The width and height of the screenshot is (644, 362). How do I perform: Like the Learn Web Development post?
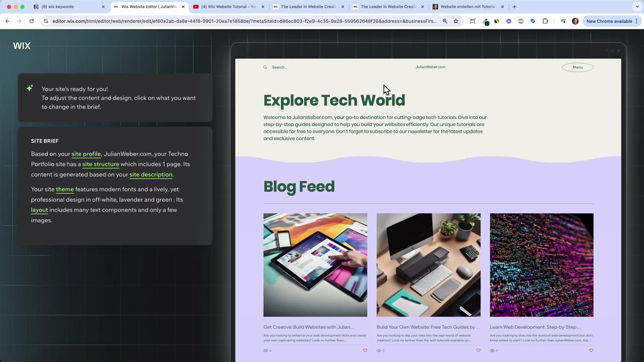pyautogui.click(x=591, y=350)
